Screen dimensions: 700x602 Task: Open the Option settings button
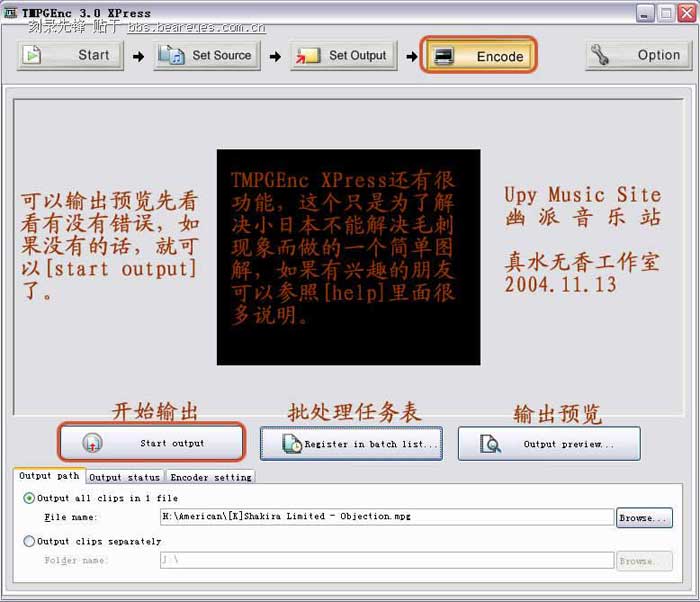639,55
